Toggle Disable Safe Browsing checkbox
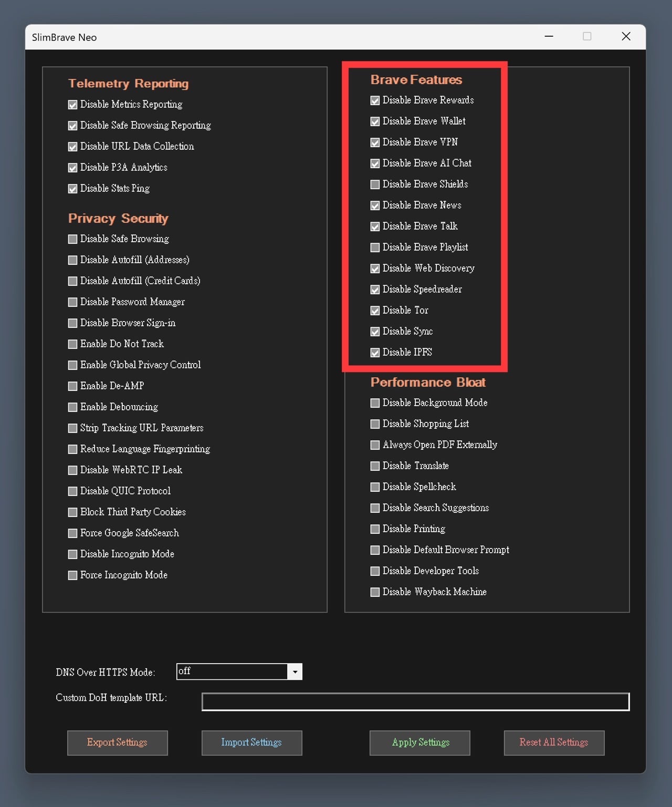This screenshot has height=807, width=672. pos(73,239)
